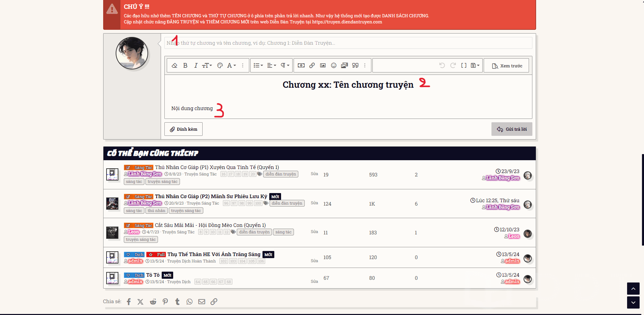
Task: Redo the last edit
Action: click(x=453, y=65)
